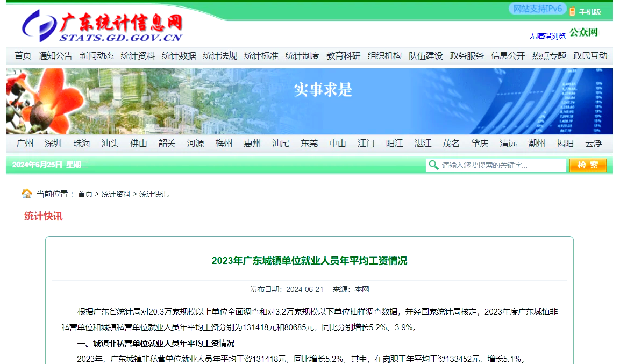This screenshot has width=620, height=364.
Task: Click the 云浮 city link
Action: tap(593, 143)
